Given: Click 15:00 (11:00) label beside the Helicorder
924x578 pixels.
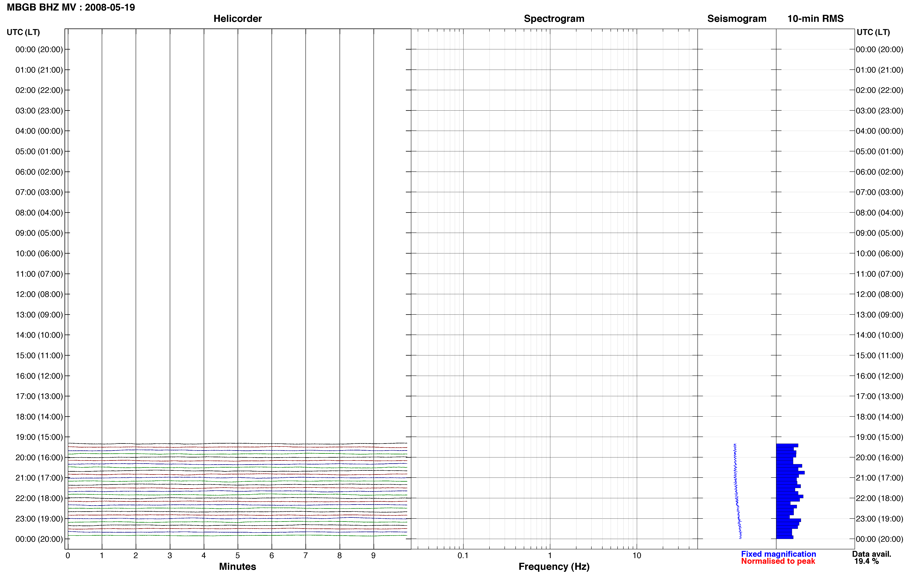Looking at the screenshot, I should tap(39, 355).
